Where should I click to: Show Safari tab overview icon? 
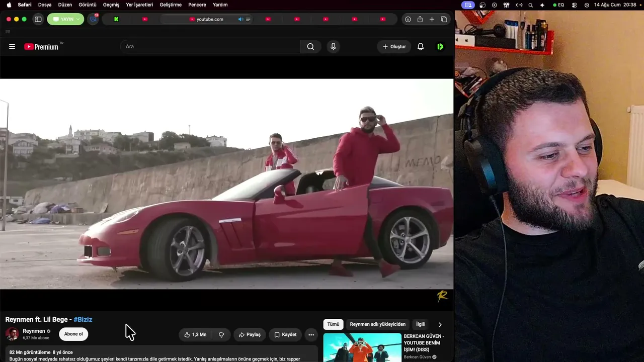click(x=444, y=19)
